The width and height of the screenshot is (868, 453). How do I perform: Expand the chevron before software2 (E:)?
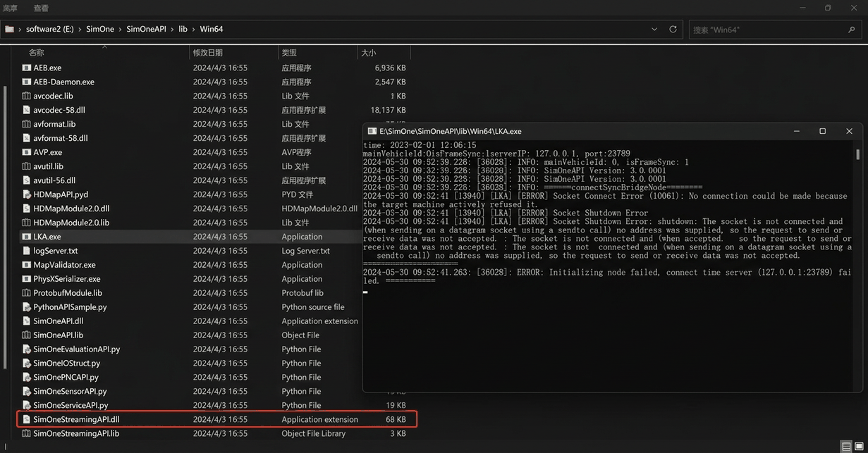tap(20, 30)
